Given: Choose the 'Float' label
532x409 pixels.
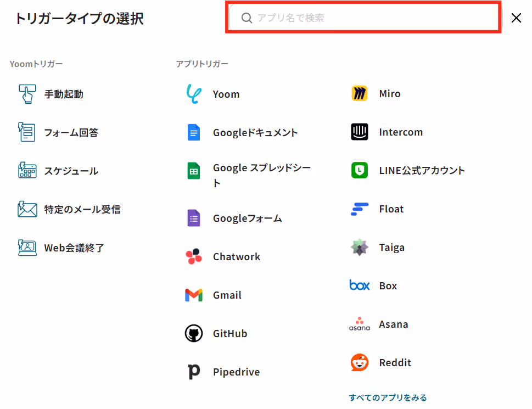Looking at the screenshot, I should point(391,209).
